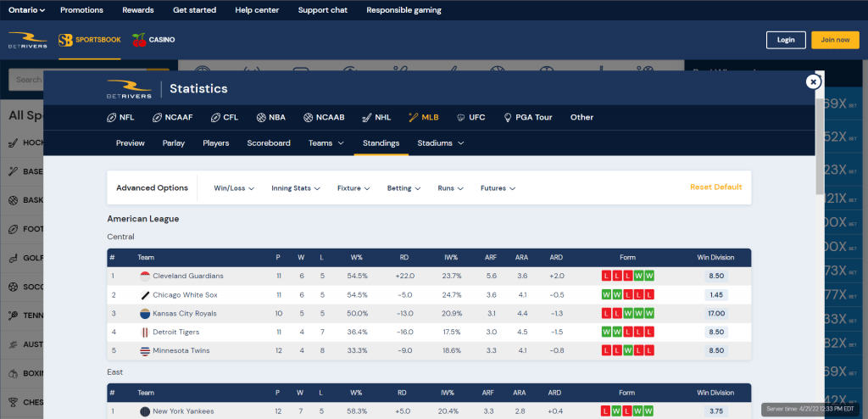Expand the Win/Loss options
868x419 pixels.
click(234, 188)
